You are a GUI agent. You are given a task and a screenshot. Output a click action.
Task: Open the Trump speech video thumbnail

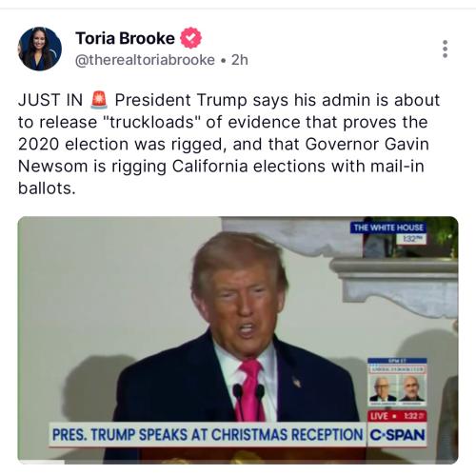tap(238, 340)
